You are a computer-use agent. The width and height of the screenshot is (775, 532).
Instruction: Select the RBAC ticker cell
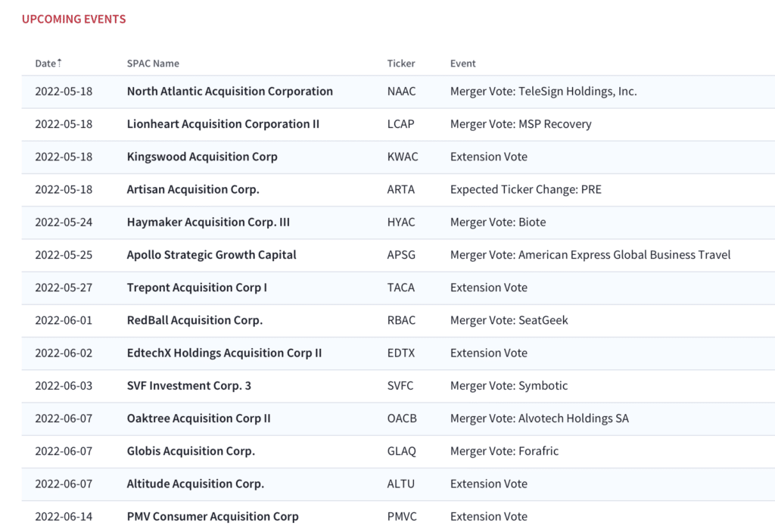401,320
